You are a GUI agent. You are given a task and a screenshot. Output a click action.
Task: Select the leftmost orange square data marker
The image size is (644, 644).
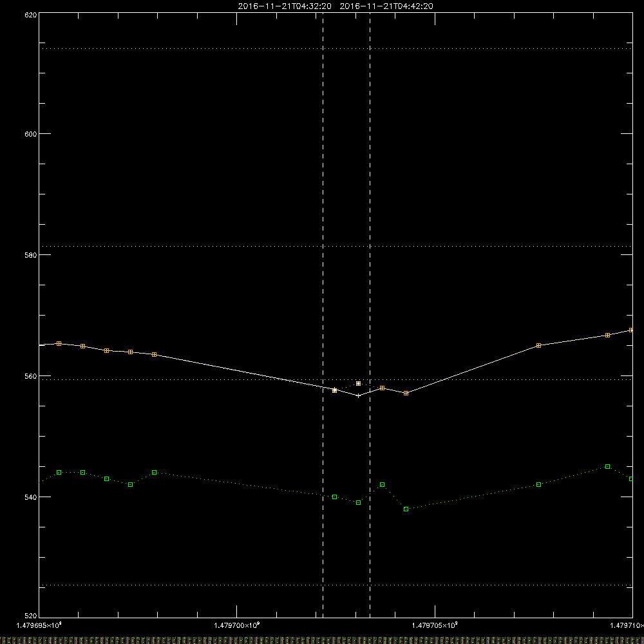(59, 343)
